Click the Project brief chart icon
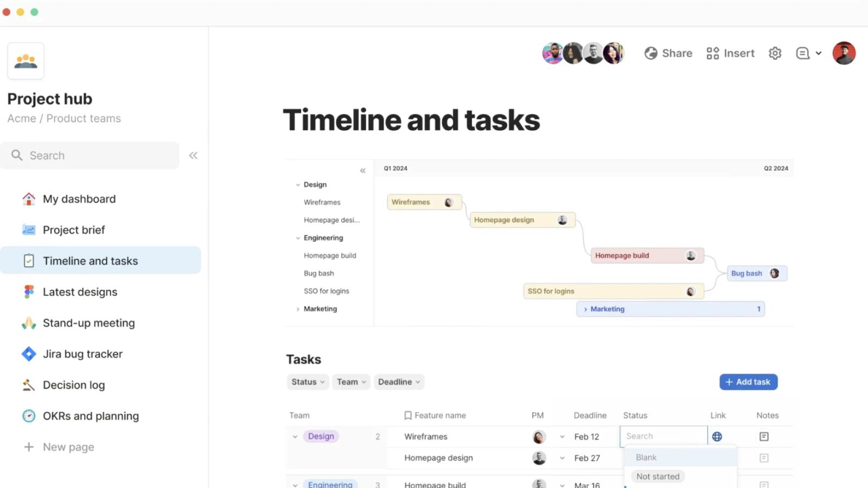Screen dimensions: 868x488 29,230
